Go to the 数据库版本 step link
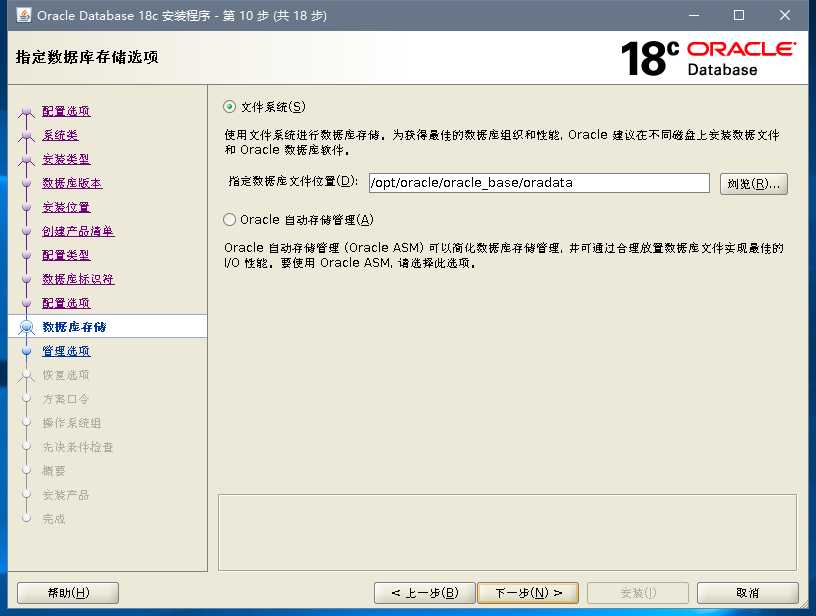Image resolution: width=816 pixels, height=616 pixels. 72,183
